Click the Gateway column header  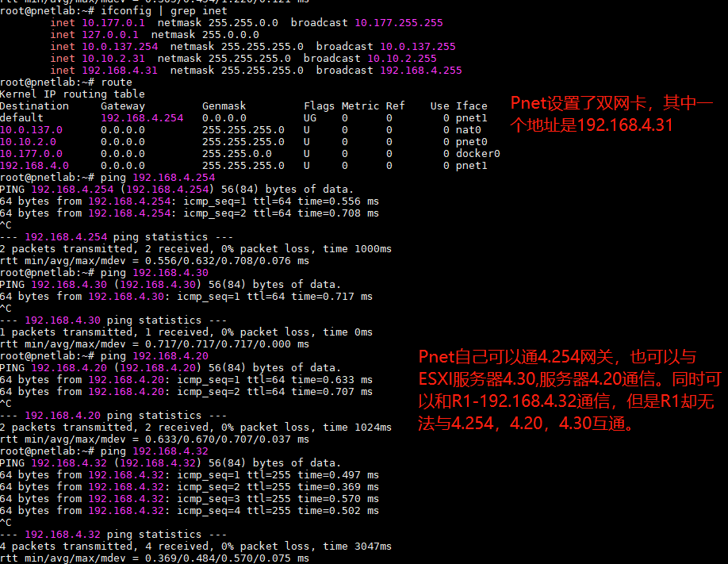tap(123, 106)
